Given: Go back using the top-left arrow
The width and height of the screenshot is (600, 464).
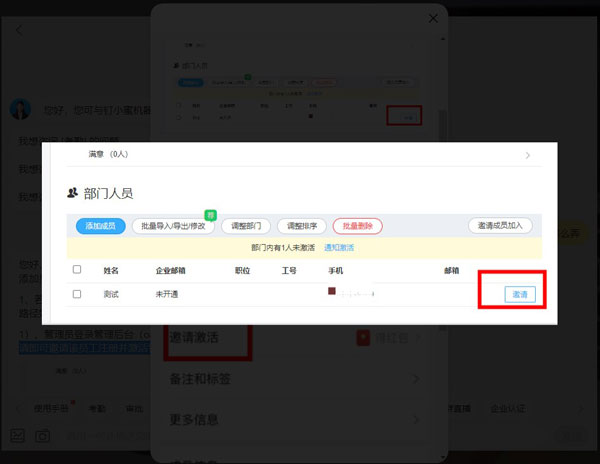Looking at the screenshot, I should click(x=20, y=30).
